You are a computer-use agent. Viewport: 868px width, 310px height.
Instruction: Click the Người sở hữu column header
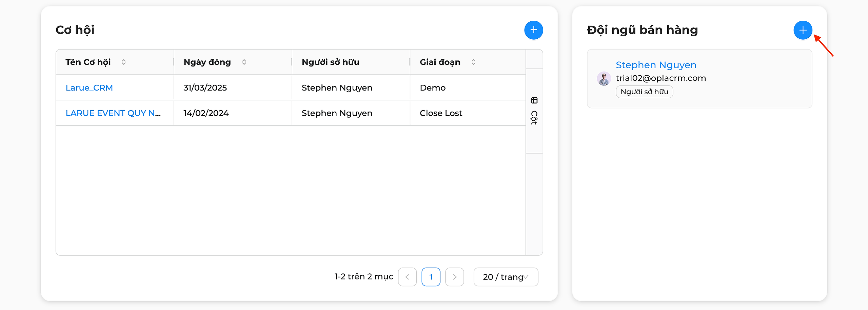point(351,62)
